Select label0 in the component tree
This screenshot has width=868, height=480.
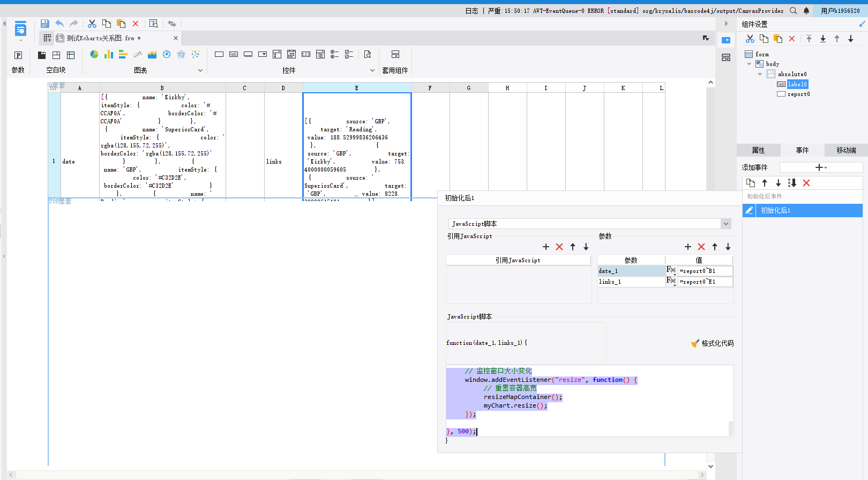797,84
